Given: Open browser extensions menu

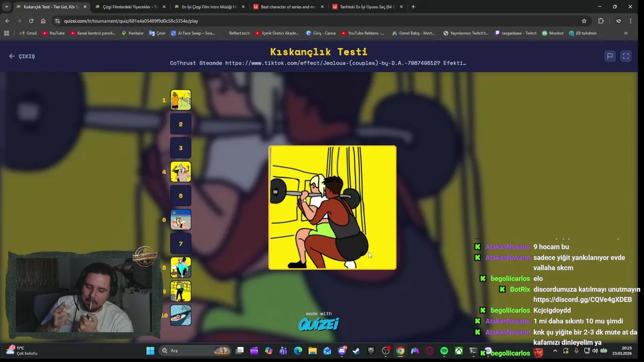Looking at the screenshot, I should [601, 21].
